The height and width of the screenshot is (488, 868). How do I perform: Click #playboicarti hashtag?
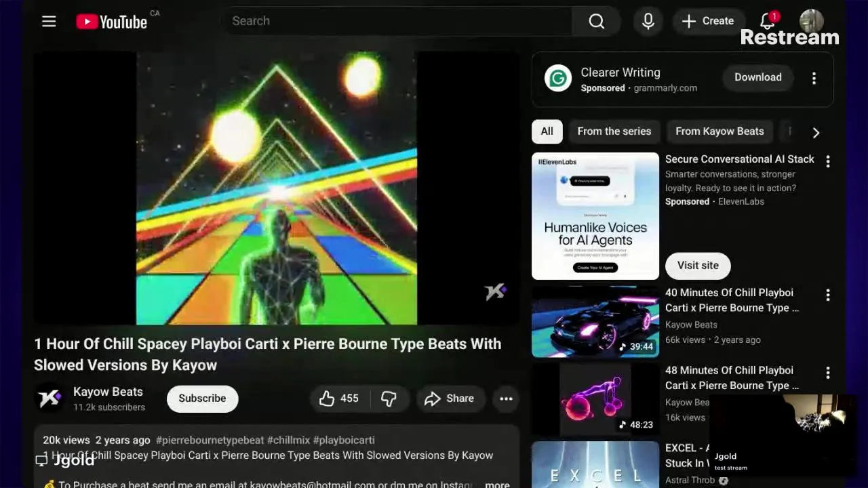[344, 440]
